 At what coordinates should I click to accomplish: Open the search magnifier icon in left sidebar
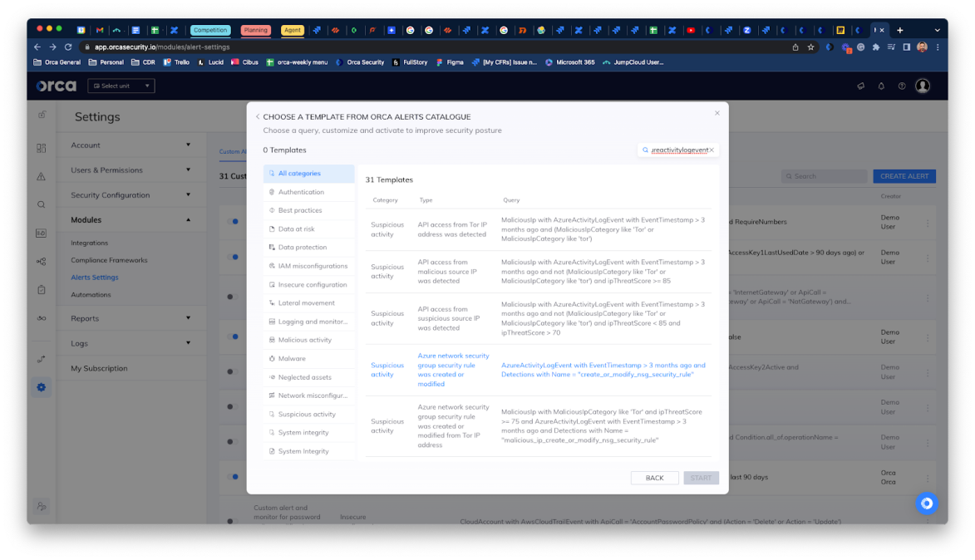point(41,204)
